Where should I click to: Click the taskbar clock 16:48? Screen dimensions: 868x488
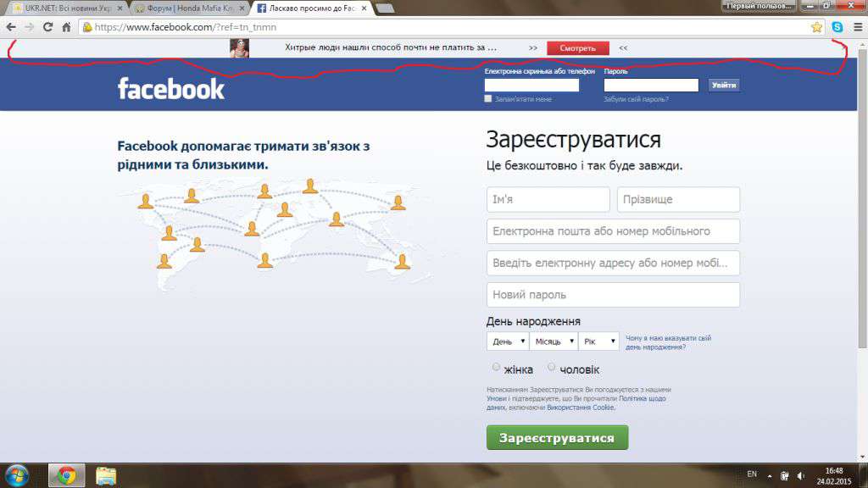(x=835, y=471)
